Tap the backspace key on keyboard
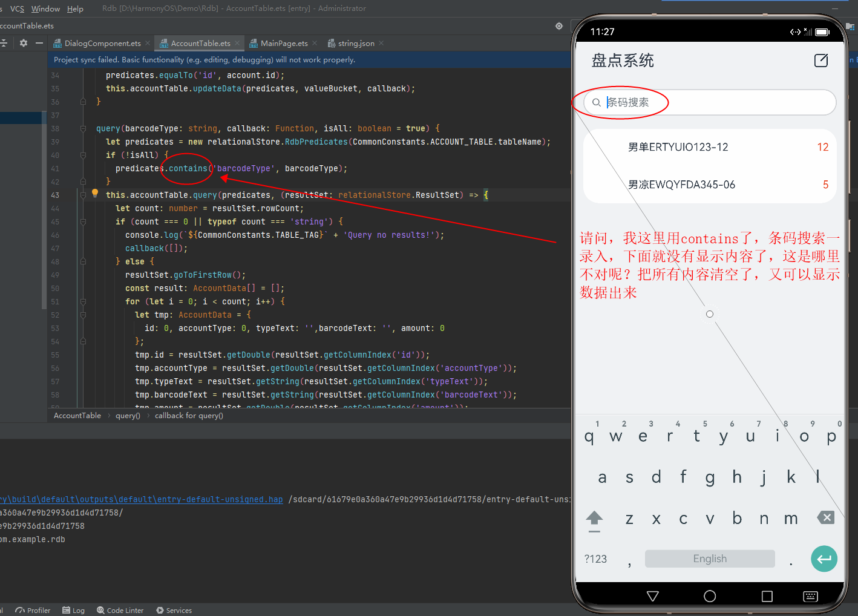The image size is (858, 616). (x=826, y=517)
